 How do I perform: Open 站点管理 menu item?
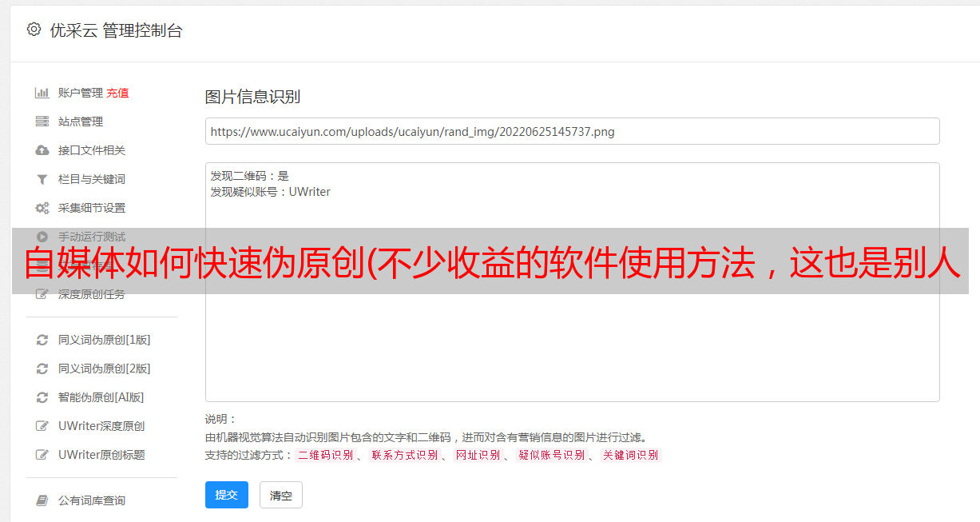coord(81,122)
